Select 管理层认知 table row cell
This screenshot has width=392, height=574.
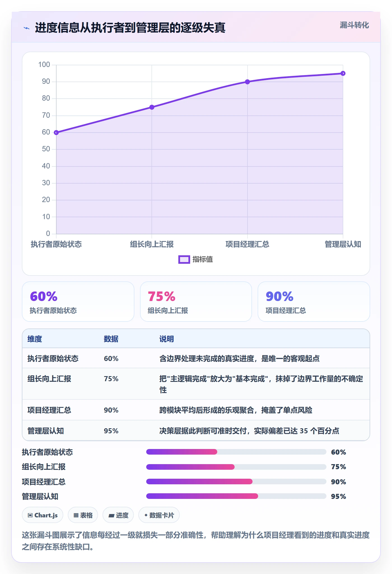point(46,431)
